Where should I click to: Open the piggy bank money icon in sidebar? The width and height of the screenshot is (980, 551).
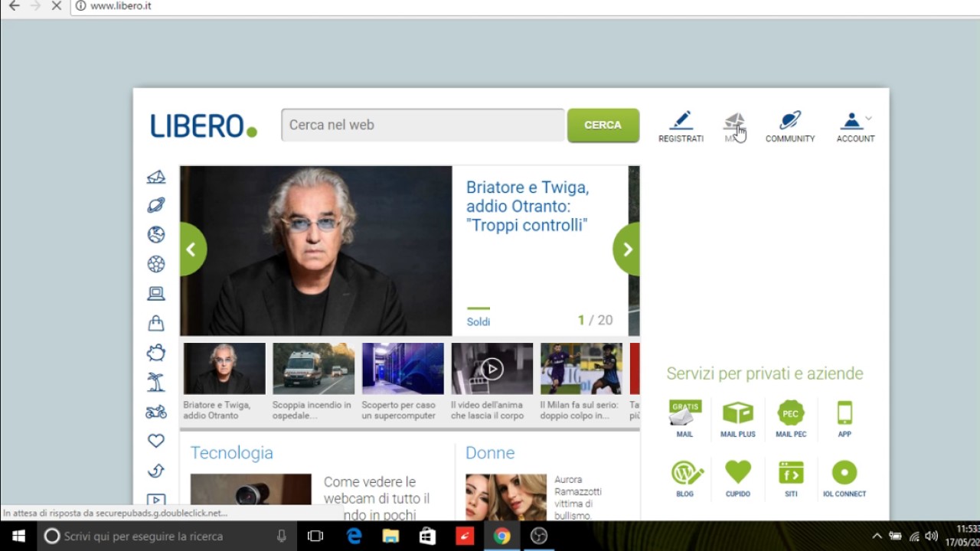156,352
